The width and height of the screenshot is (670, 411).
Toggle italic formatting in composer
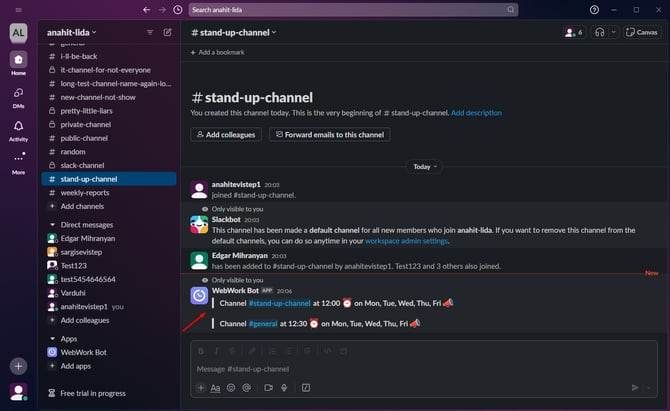pos(217,351)
